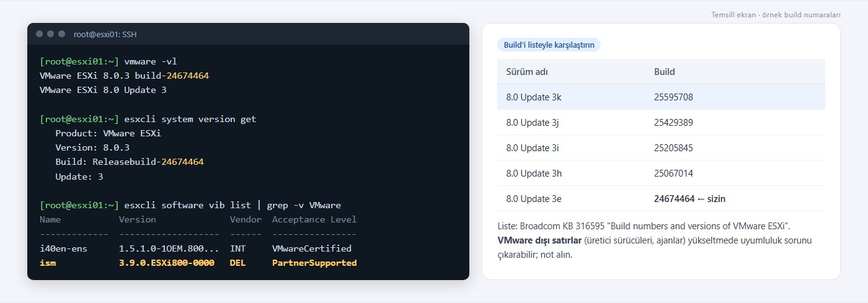
Task: Click the 'PartnerSupported' acceptance level
Action: click(x=314, y=263)
